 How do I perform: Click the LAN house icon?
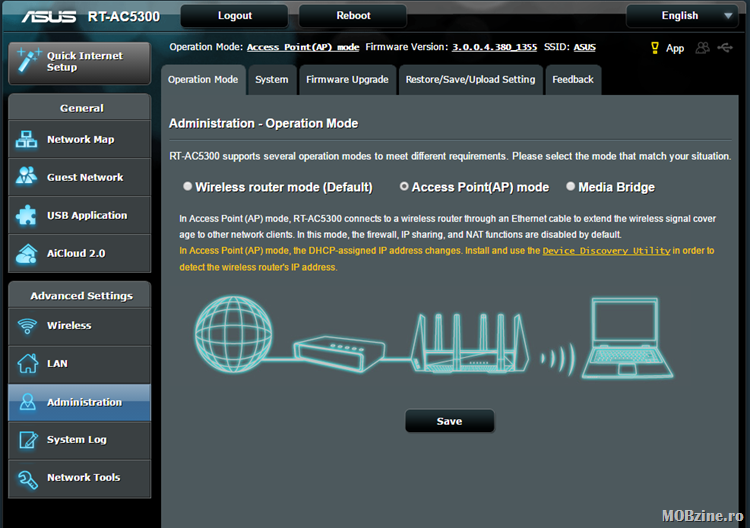[27, 363]
